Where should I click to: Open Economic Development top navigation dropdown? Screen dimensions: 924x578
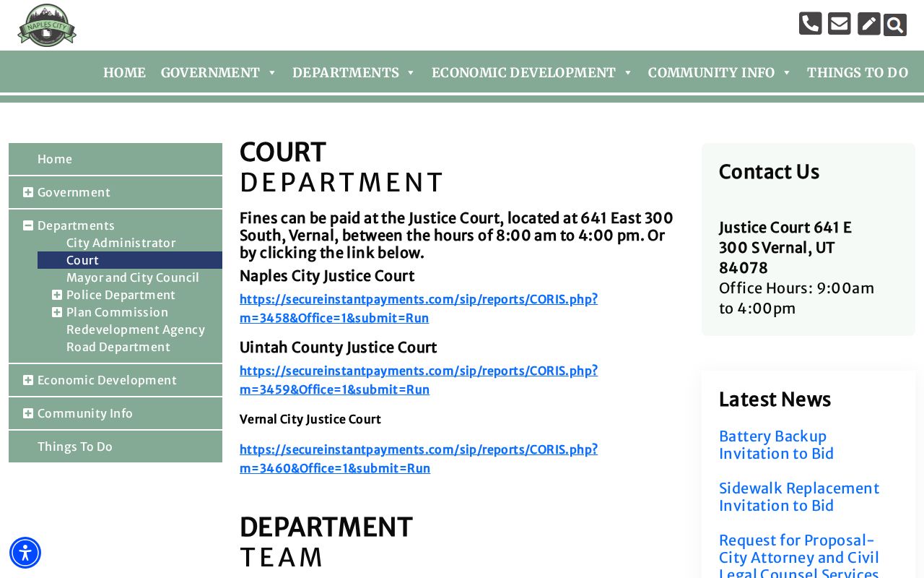[x=532, y=72]
